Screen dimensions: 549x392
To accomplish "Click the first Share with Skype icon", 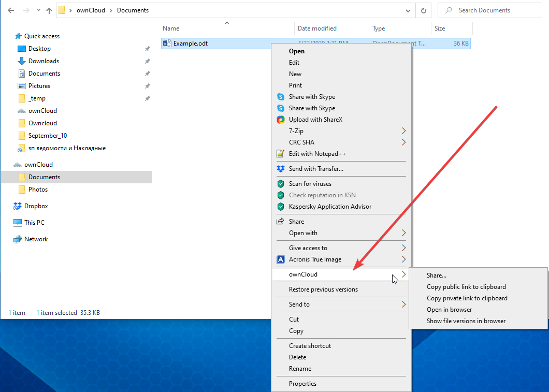I will (x=281, y=97).
